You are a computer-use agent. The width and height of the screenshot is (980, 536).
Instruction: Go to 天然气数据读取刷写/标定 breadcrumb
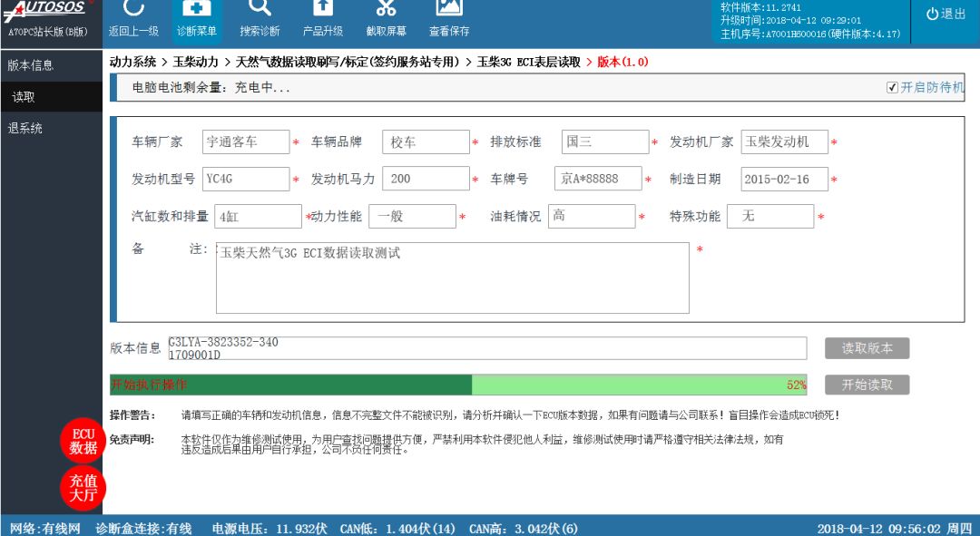click(348, 62)
